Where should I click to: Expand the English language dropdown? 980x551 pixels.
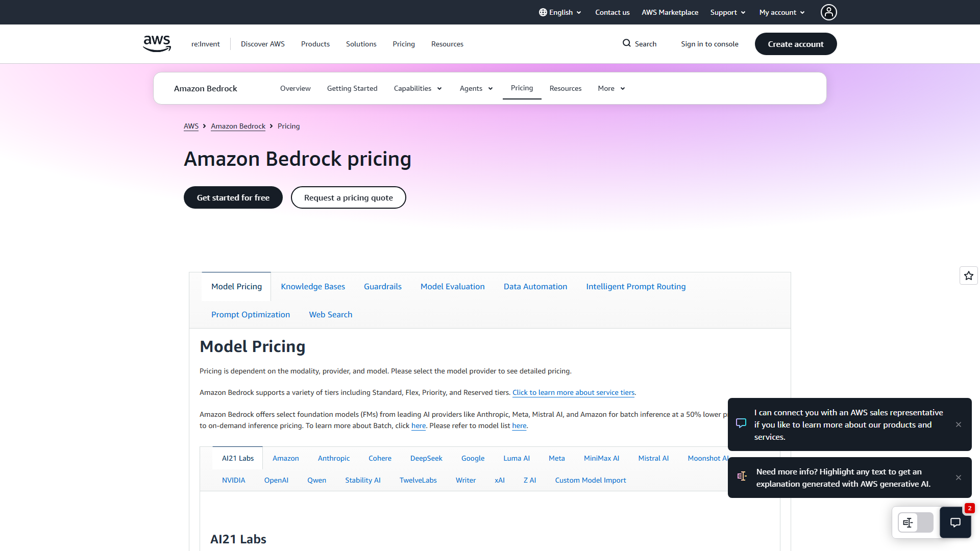(x=560, y=12)
